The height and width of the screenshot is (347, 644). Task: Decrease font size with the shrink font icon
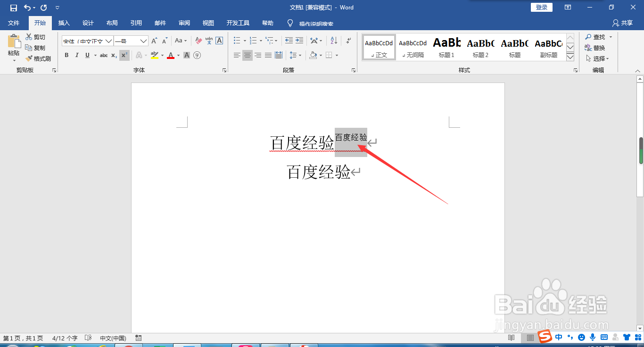point(165,41)
